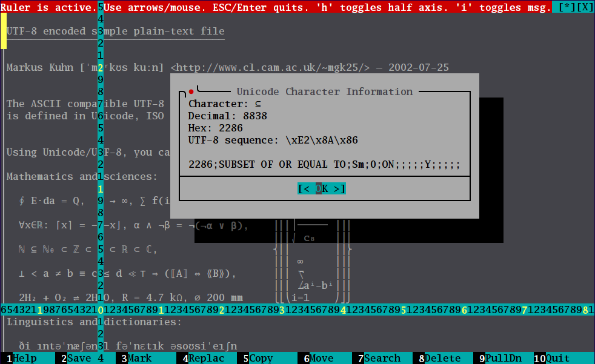Viewport: 595px width, 364px height.
Task: Click the '⊥ < a ≠ b ≡ c' line
Action: (127, 274)
